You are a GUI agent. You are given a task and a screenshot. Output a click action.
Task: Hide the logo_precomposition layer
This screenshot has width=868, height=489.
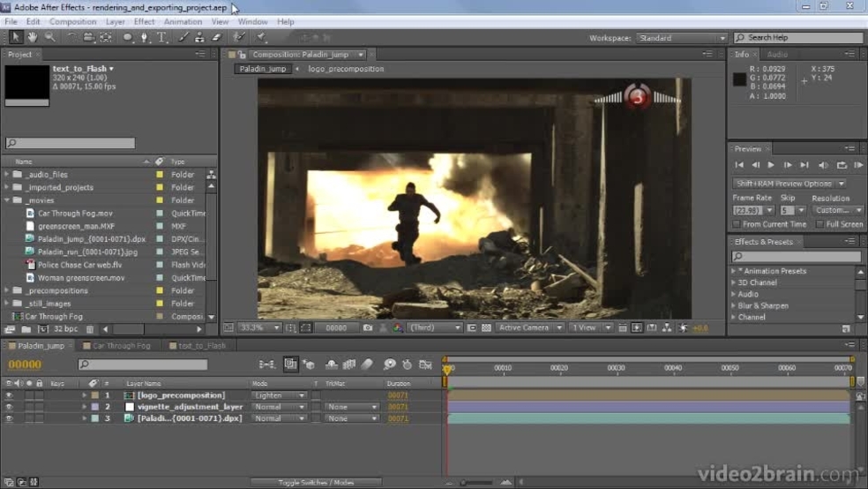9,395
